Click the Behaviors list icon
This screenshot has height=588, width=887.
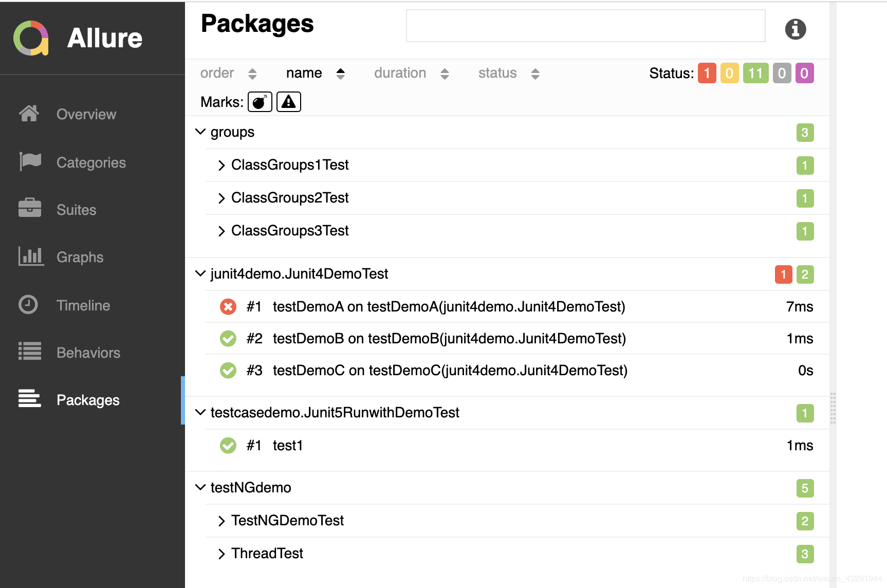[x=30, y=352]
